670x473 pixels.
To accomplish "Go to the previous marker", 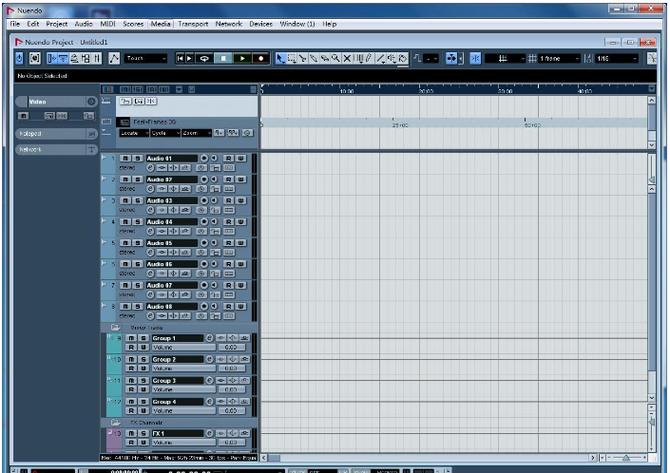I will pyautogui.click(x=180, y=58).
